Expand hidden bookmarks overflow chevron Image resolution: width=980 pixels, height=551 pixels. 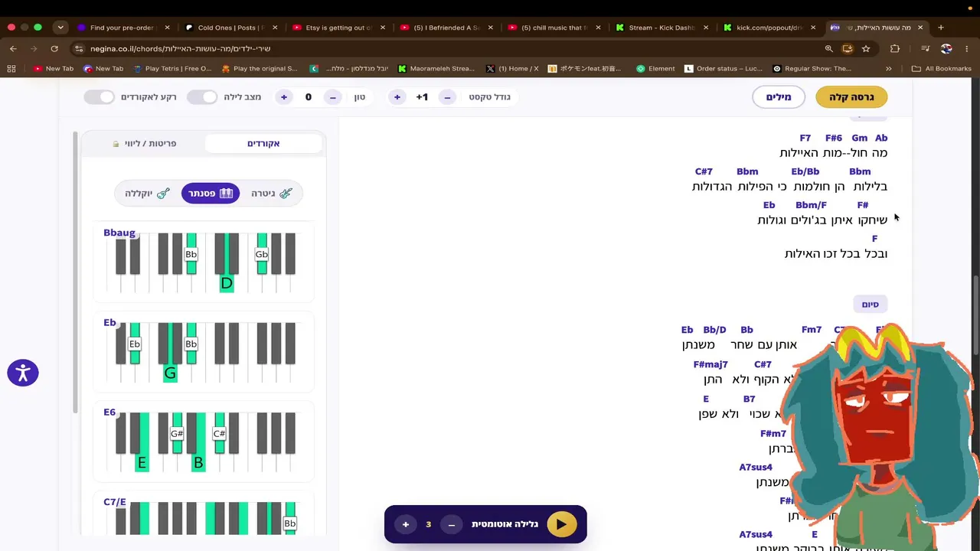pos(888,68)
